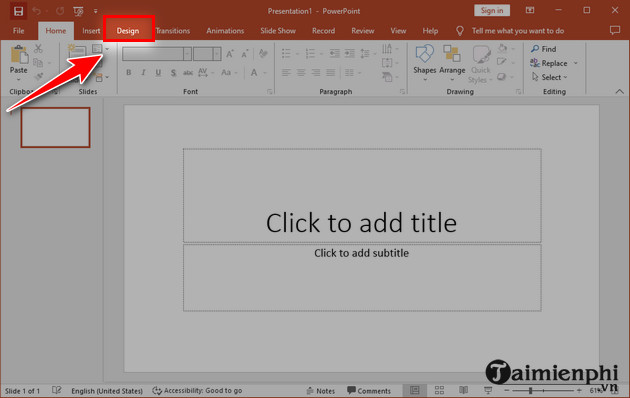Viewport: 630px width, 398px height.
Task: Open Customize Quick Access Toolbar dropdown
Action: 96,11
